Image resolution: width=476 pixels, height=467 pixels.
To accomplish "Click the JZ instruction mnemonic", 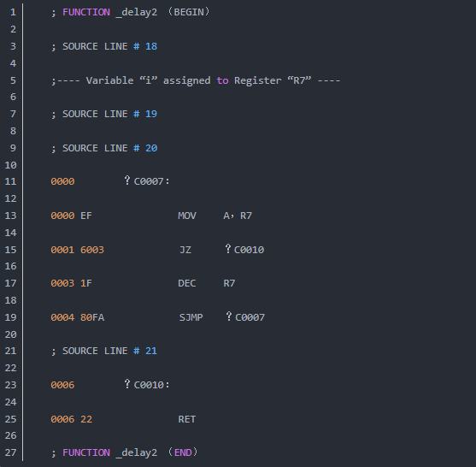I will [x=185, y=250].
